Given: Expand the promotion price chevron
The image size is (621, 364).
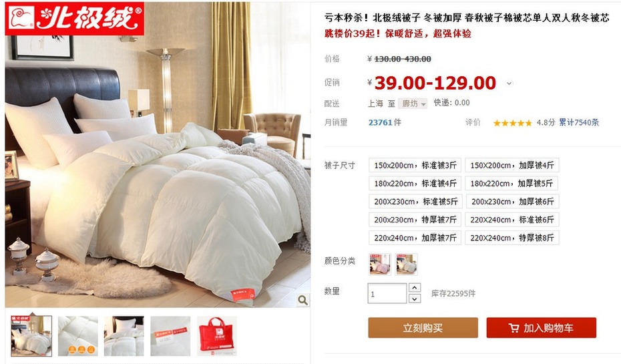Looking at the screenshot, I should tap(509, 83).
